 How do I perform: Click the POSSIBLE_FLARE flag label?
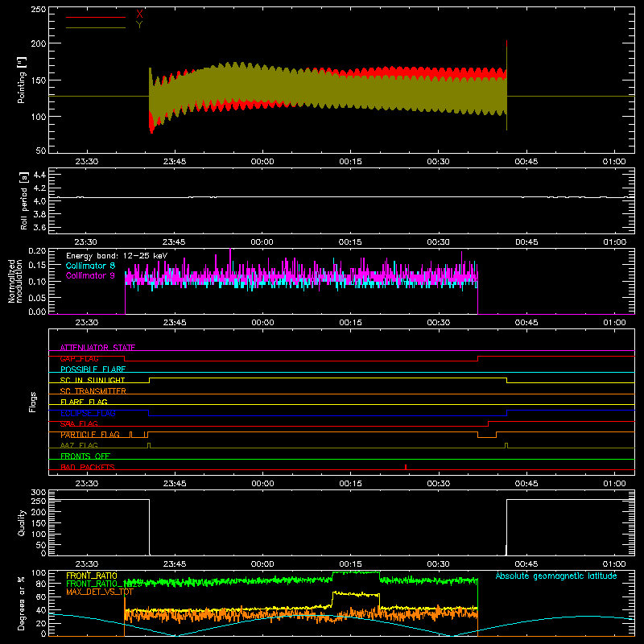click(93, 369)
